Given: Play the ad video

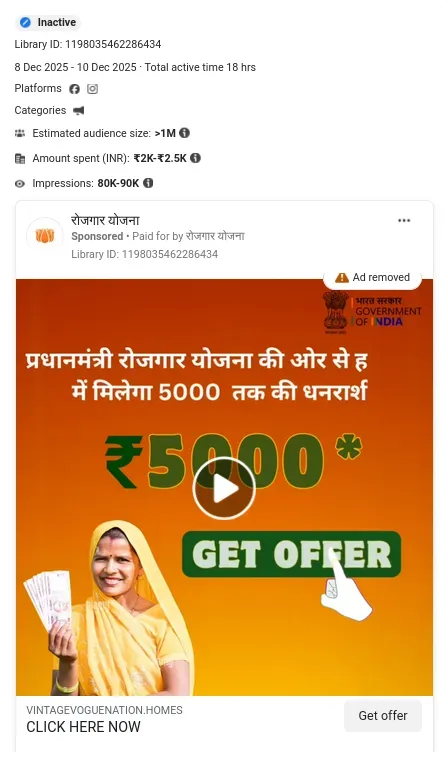Looking at the screenshot, I should click(x=224, y=488).
